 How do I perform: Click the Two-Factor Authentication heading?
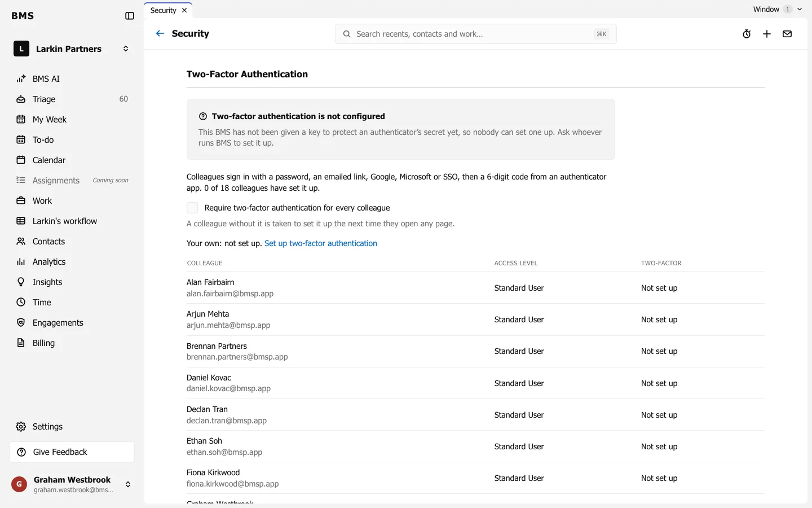(x=247, y=74)
